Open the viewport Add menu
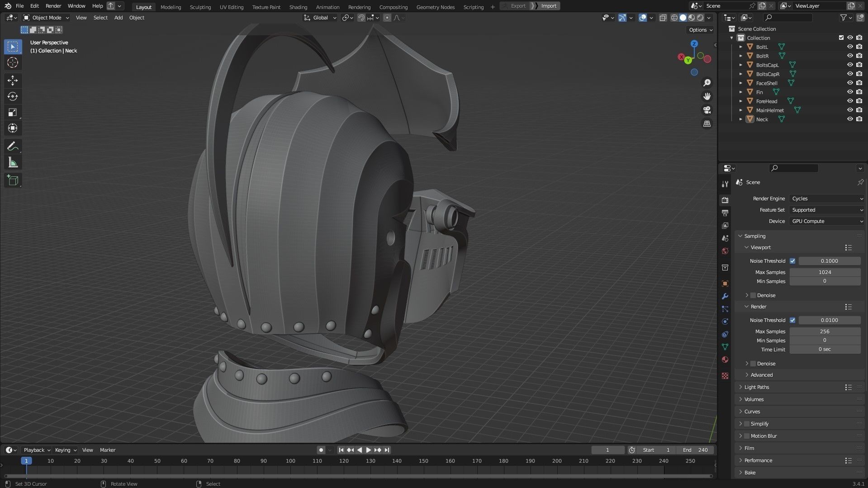This screenshot has width=868, height=488. [x=119, y=18]
